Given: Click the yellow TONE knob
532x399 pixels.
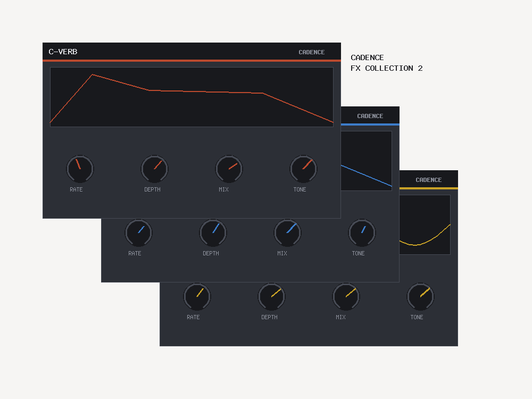Looking at the screenshot, I should tap(420, 296).
